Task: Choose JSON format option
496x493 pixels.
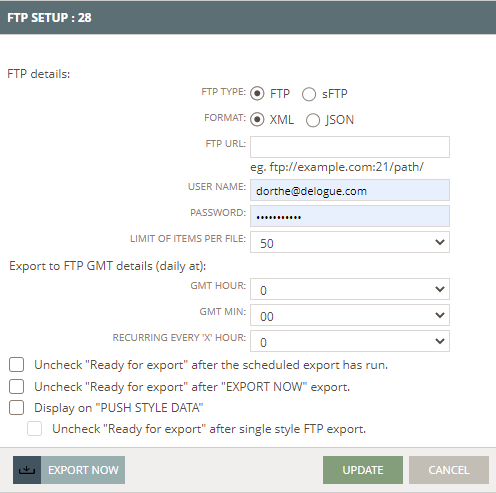Action: point(313,120)
